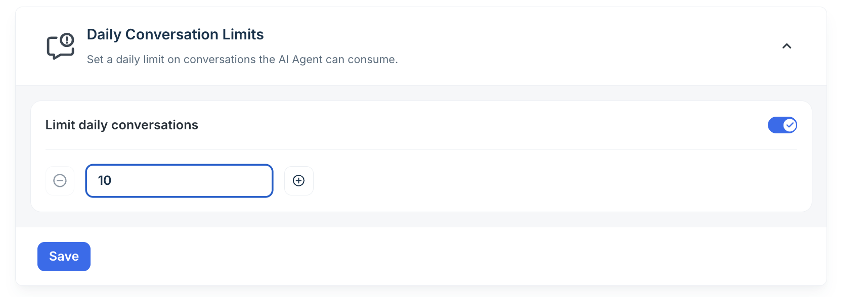Select the Daily Conversation Limits heading
The image size is (868, 297).
tap(175, 34)
